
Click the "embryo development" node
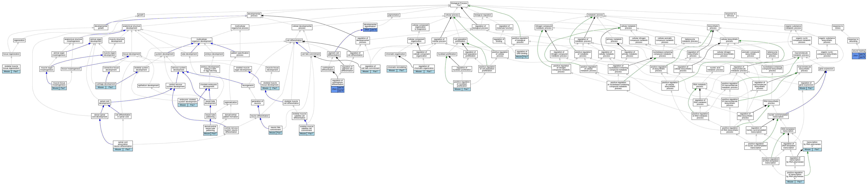point(214,54)
